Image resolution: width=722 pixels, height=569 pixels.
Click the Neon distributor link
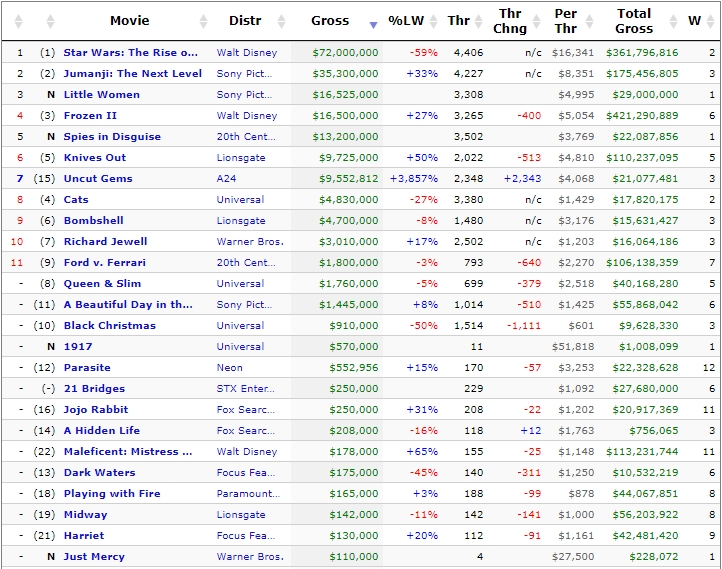click(x=229, y=368)
